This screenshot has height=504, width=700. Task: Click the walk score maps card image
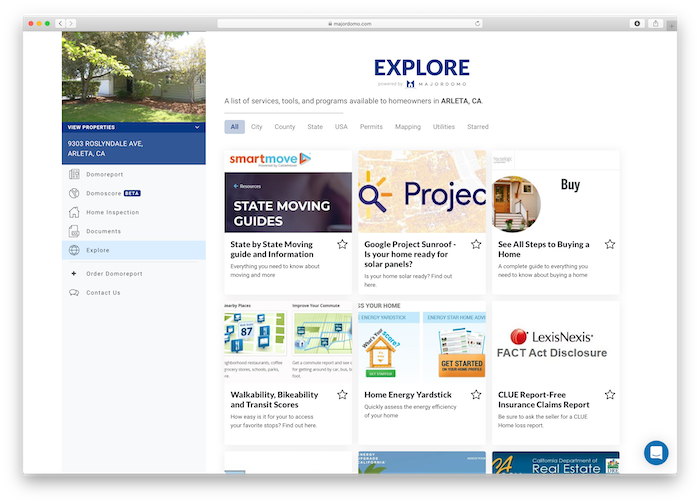288,342
